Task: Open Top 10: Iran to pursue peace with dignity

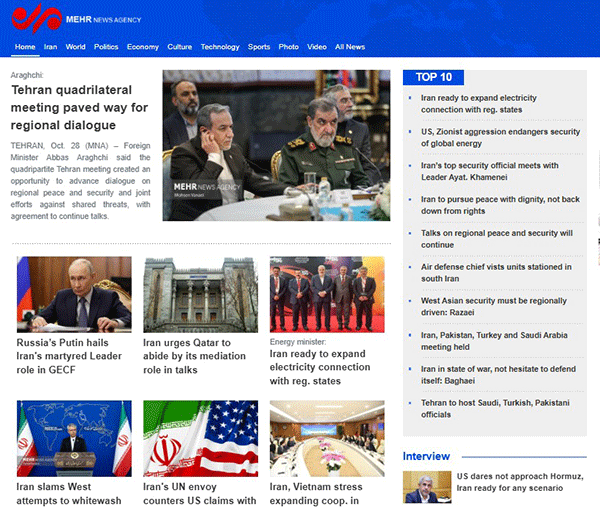Action: point(500,205)
